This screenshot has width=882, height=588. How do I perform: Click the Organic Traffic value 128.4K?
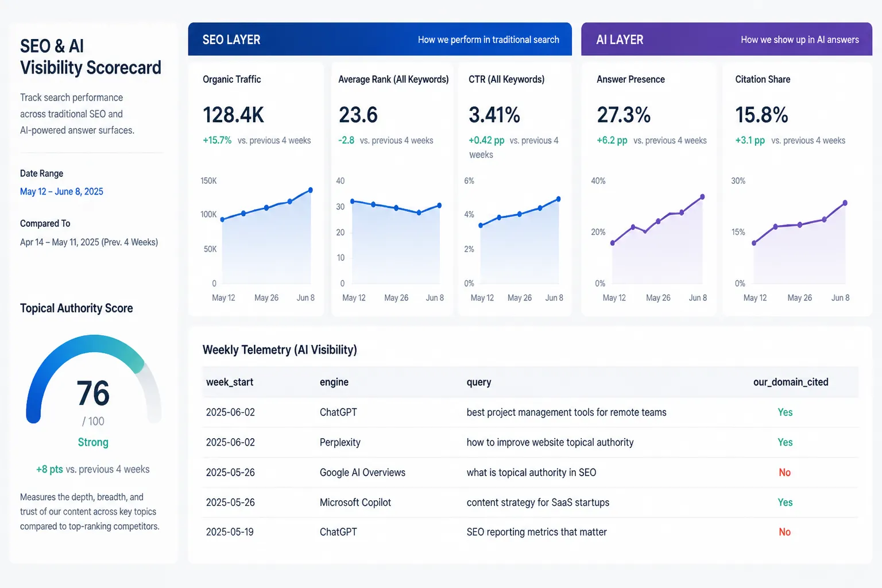pyautogui.click(x=233, y=115)
